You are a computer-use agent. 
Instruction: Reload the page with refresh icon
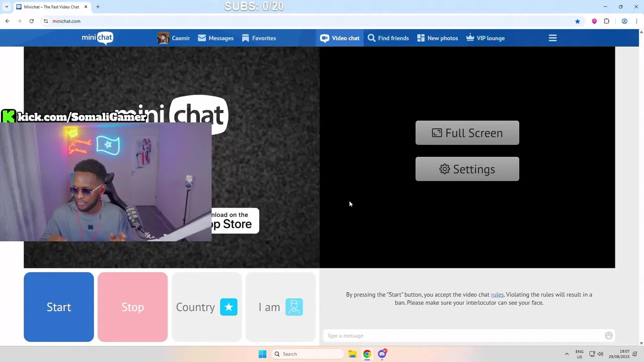click(31, 21)
